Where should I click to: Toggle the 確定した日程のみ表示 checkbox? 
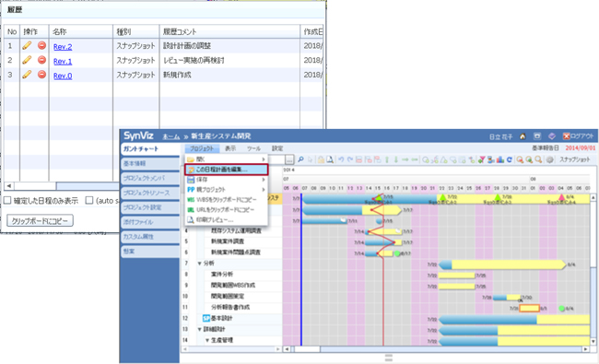[7, 201]
